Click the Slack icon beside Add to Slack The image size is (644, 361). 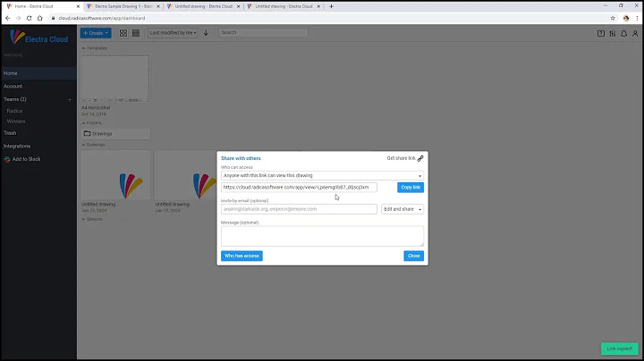point(7,159)
